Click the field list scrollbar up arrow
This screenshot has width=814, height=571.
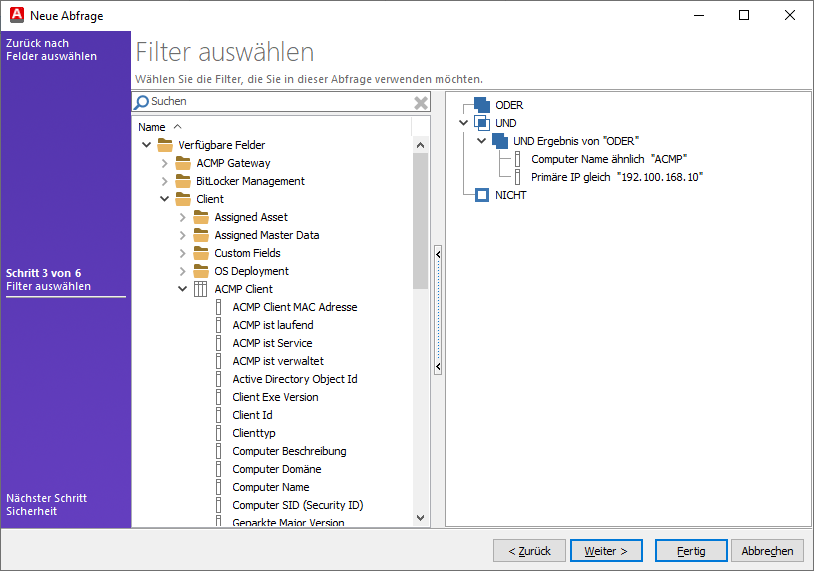420,145
